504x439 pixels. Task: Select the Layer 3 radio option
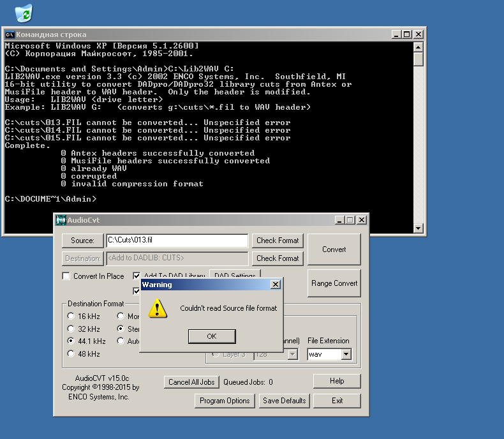pos(216,354)
